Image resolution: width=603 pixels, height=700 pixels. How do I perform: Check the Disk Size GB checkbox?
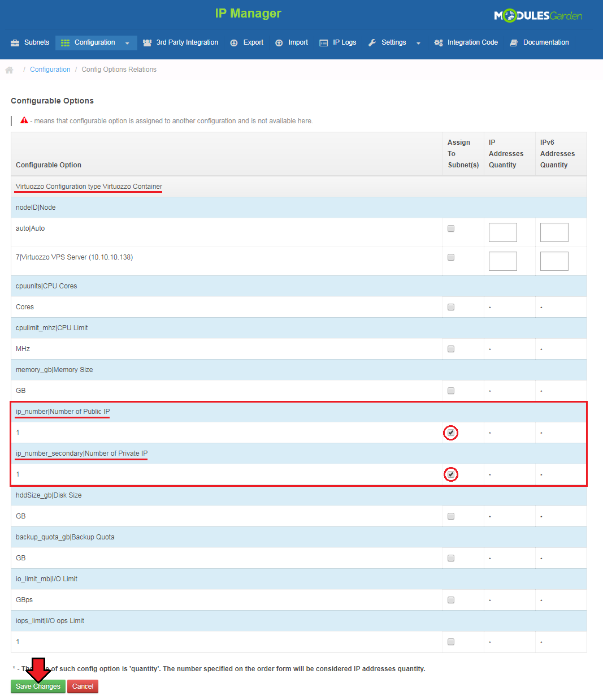[451, 516]
